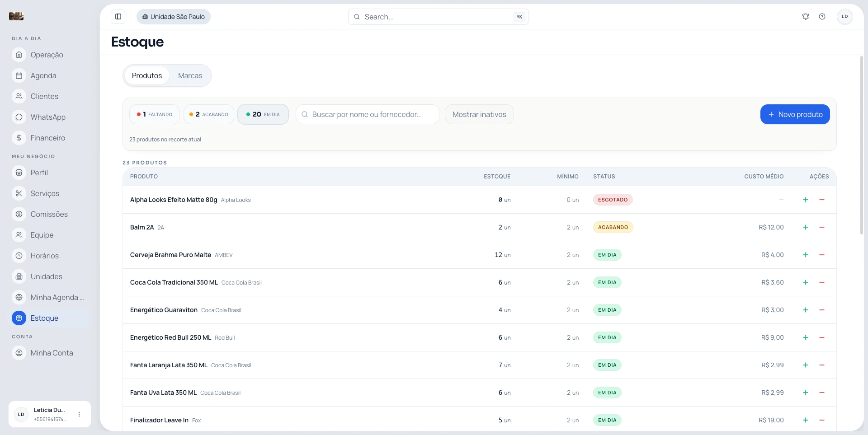Go to Comissões in the sidebar
Viewport: 868px width, 435px height.
click(49, 214)
